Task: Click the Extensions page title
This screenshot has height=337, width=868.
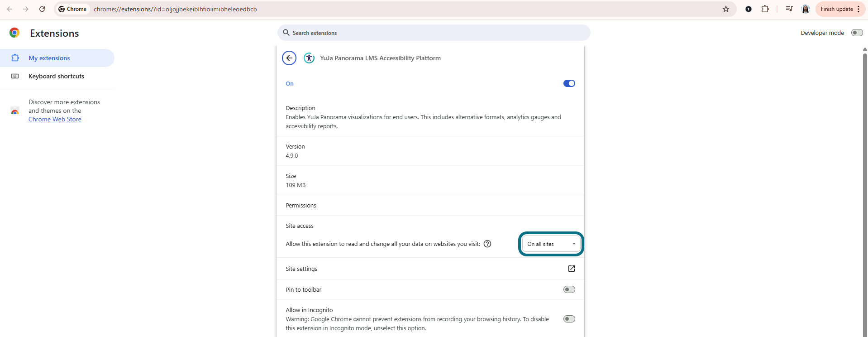Action: tap(54, 33)
